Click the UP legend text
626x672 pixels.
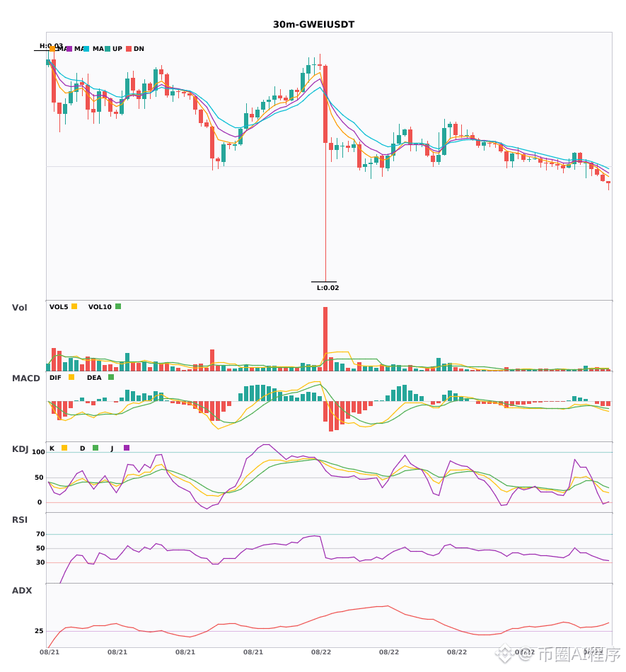click(117, 49)
